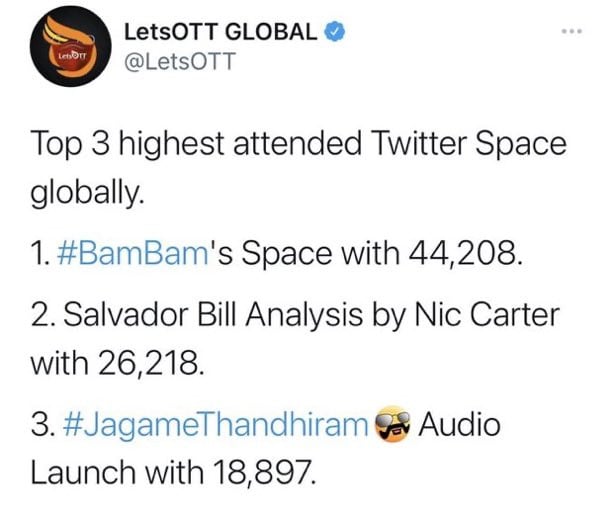615x512 pixels.
Task: Click the word 'globally.' in the tweet
Action: click(86, 192)
